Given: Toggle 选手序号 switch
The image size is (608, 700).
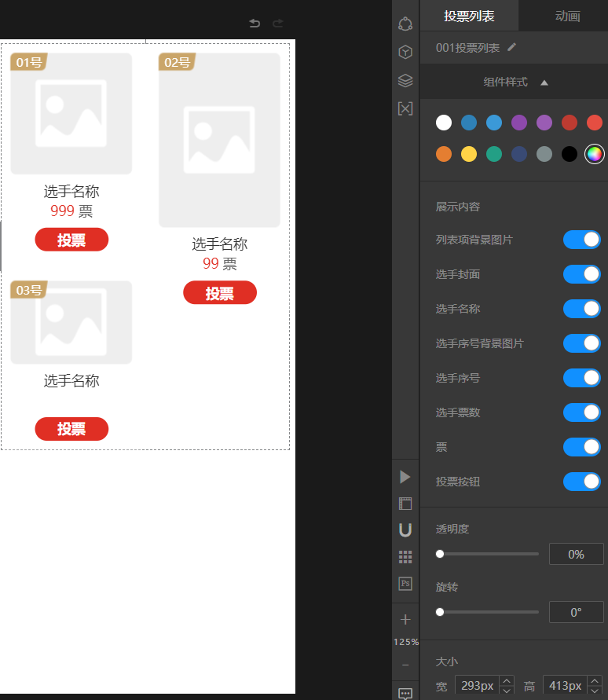Looking at the screenshot, I should (581, 378).
